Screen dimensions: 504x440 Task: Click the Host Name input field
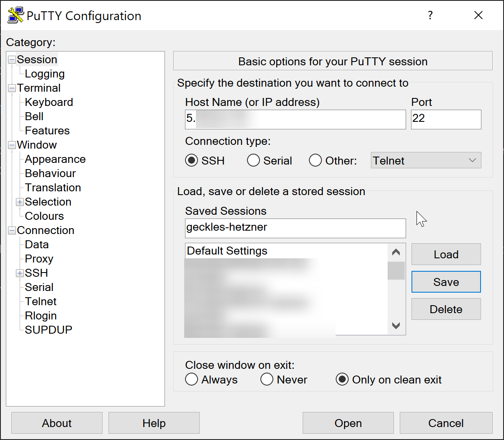click(296, 119)
